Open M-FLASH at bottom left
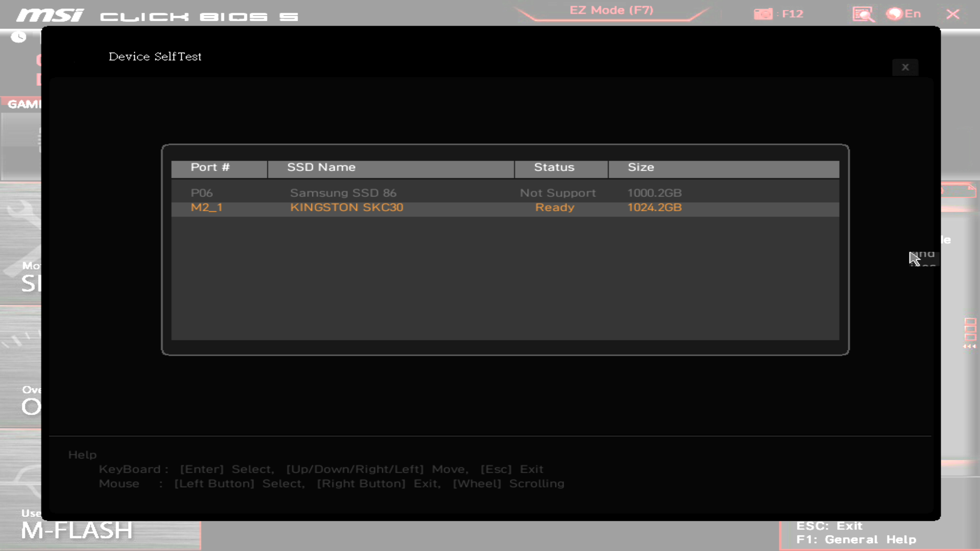The height and width of the screenshot is (551, 980). 77,531
